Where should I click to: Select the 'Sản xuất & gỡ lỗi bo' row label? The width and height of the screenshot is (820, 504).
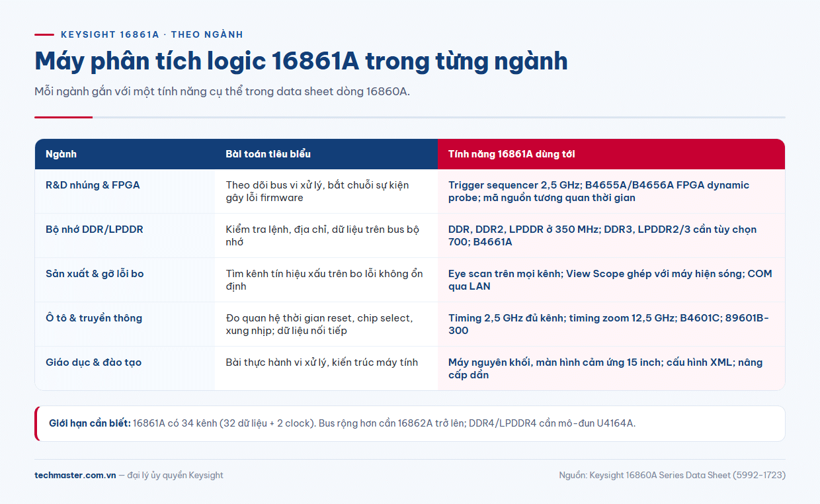[95, 274]
